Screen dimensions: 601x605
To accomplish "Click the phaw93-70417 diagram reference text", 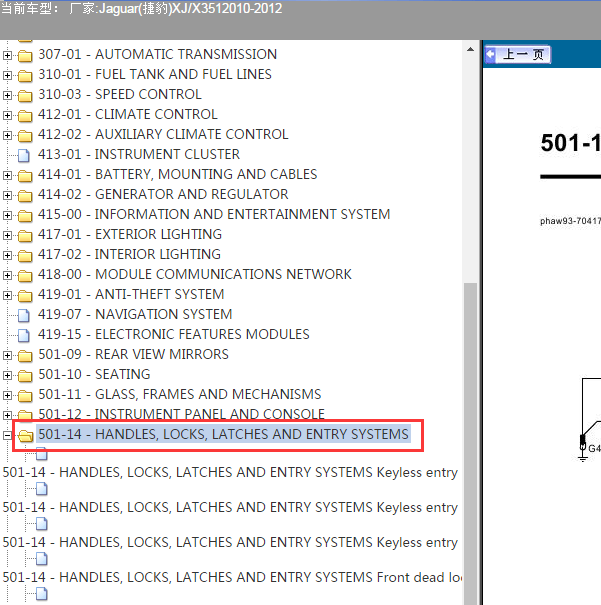I will coord(570,221).
